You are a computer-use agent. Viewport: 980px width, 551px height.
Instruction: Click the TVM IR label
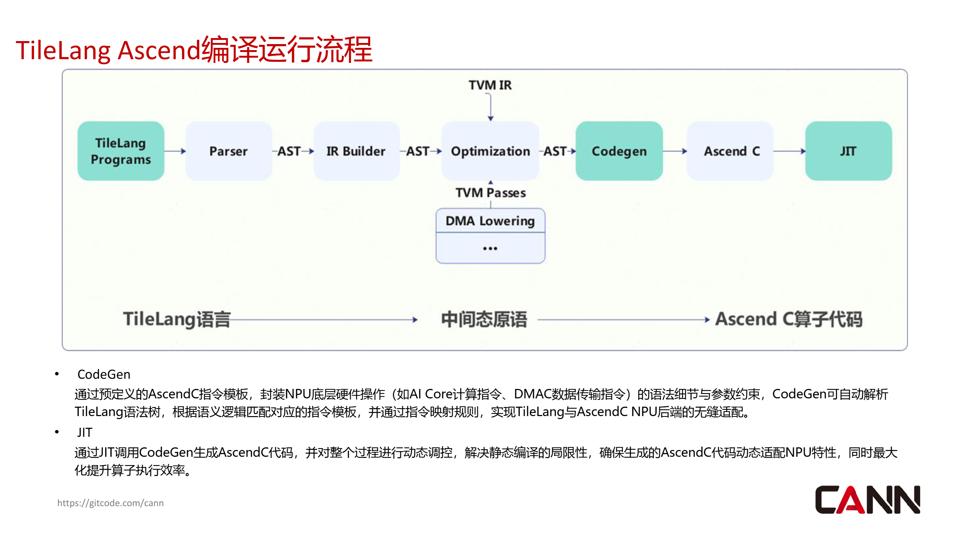[490, 85]
